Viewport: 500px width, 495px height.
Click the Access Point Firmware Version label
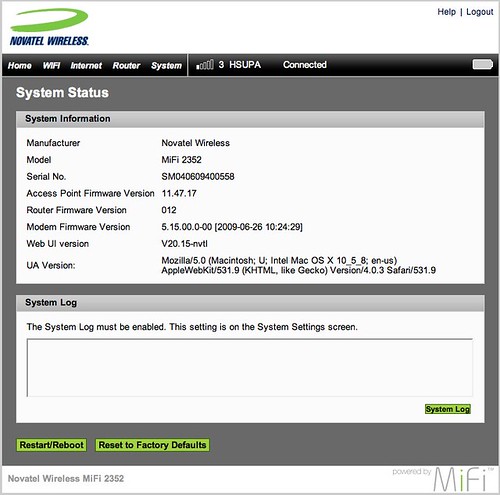[x=90, y=193]
